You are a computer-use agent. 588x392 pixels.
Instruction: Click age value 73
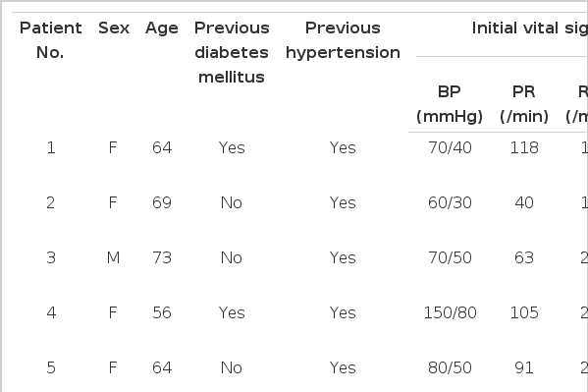[x=162, y=258]
